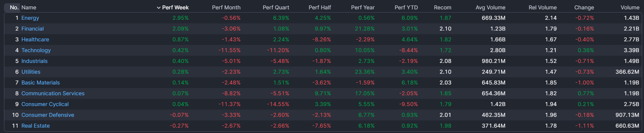Open Communication Services sector
Image resolution: width=644 pixels, height=133 pixels.
click(x=53, y=93)
